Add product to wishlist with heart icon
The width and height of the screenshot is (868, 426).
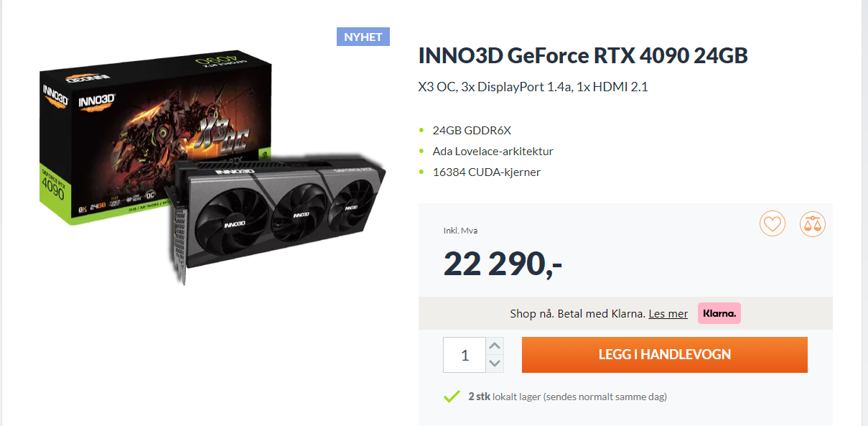(773, 224)
